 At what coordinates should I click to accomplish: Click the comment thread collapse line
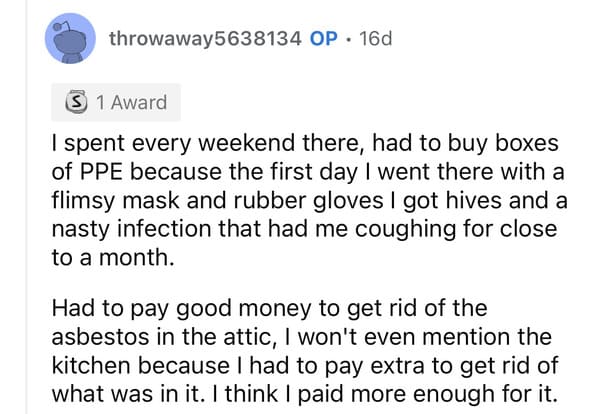tap(27, 207)
